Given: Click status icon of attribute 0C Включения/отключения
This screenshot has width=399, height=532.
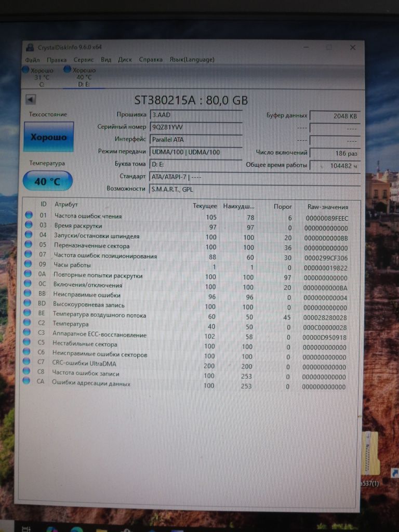Looking at the screenshot, I should tap(28, 283).
